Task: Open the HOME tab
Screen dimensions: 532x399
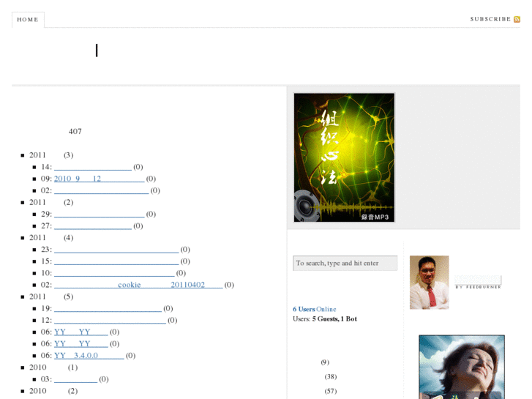Action: 28,20
